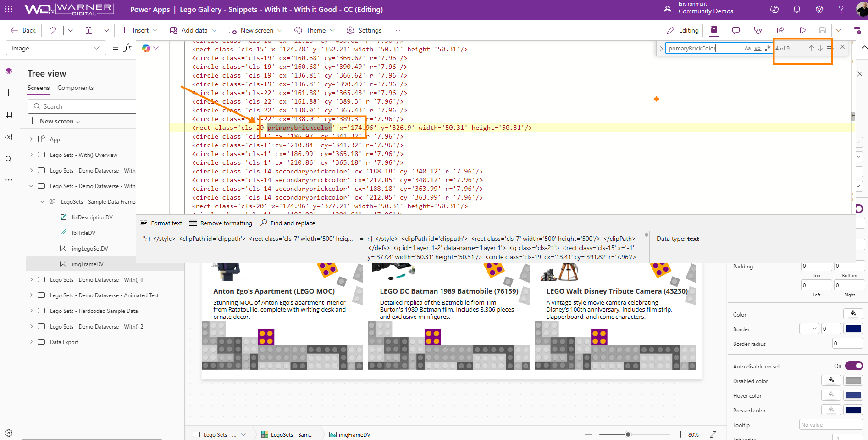868x440 pixels.
Task: Click the Insert plus icon in sidebar
Action: (x=9, y=93)
